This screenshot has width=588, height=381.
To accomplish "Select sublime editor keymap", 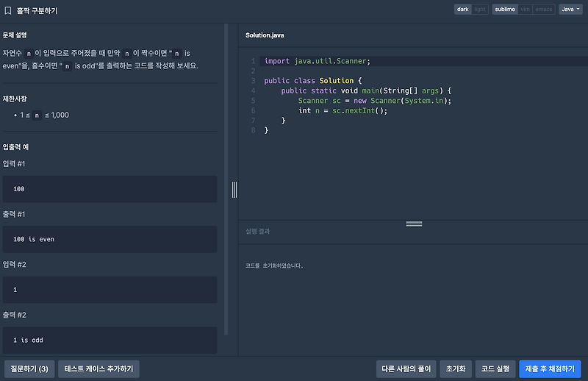I will pos(505,10).
